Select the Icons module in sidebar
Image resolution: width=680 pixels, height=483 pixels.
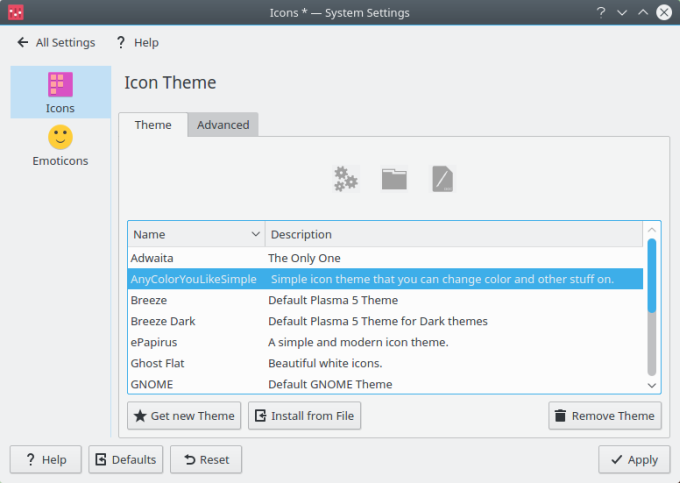pyautogui.click(x=60, y=92)
